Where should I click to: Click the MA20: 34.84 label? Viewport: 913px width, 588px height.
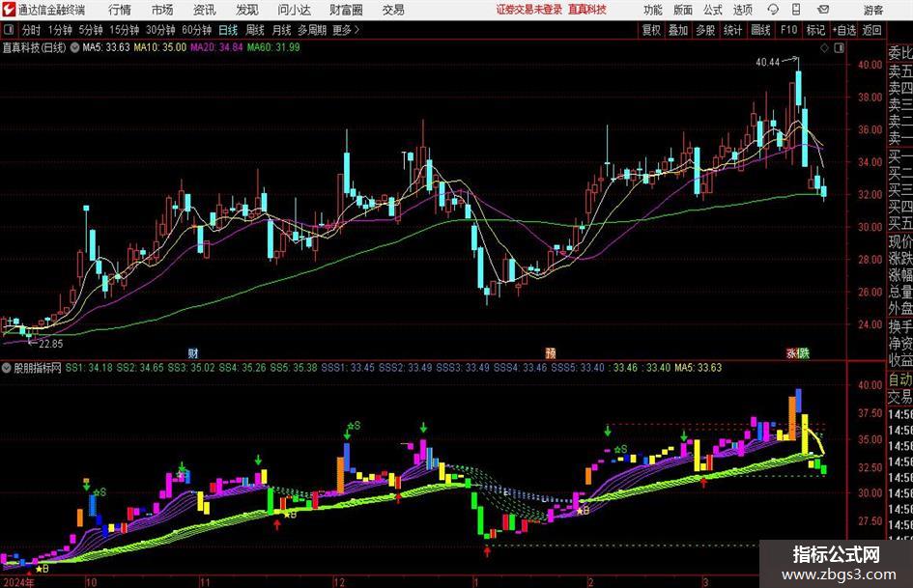click(216, 47)
